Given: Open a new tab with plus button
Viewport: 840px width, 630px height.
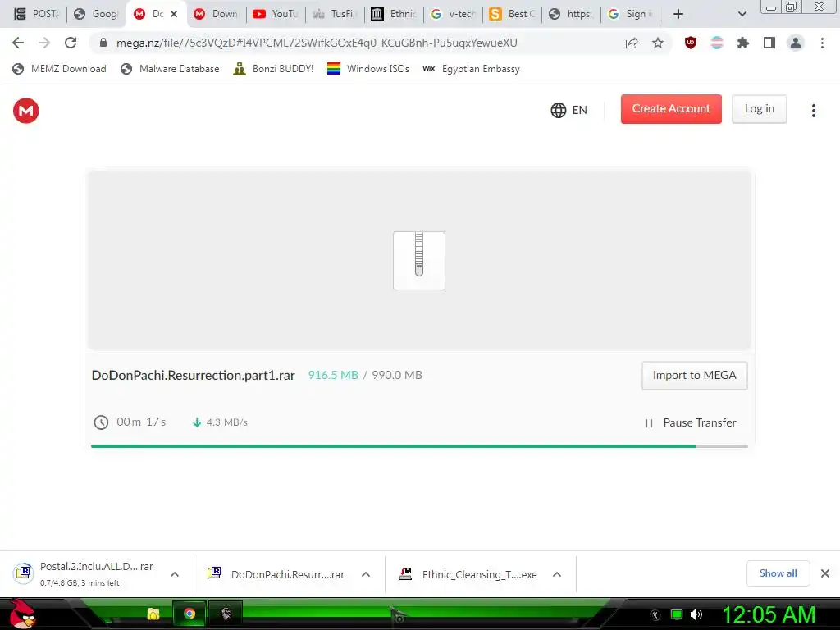Looking at the screenshot, I should (678, 14).
